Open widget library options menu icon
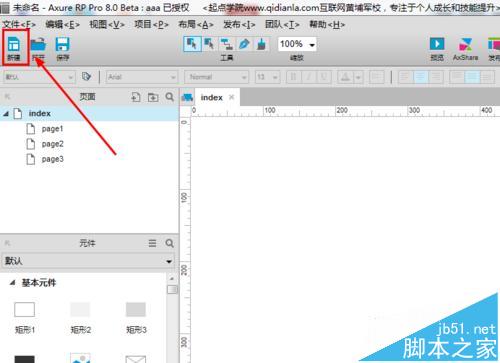This screenshot has width=500, height=363. [x=152, y=243]
